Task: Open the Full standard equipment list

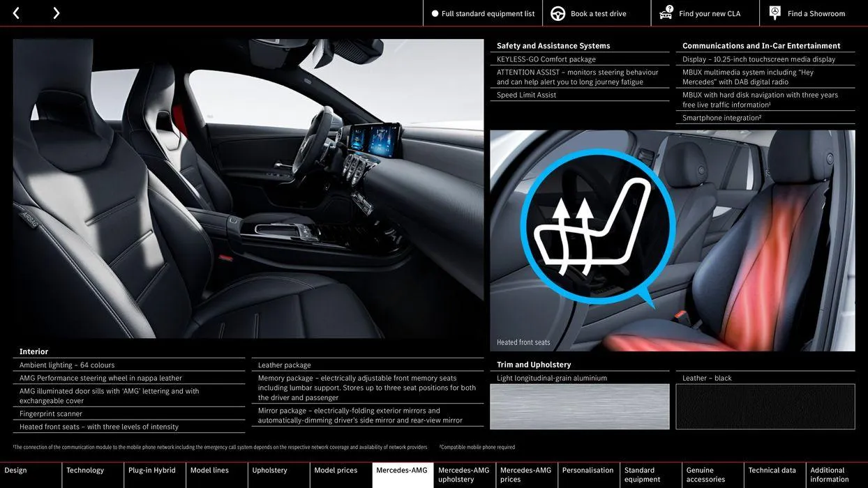Action: point(488,13)
